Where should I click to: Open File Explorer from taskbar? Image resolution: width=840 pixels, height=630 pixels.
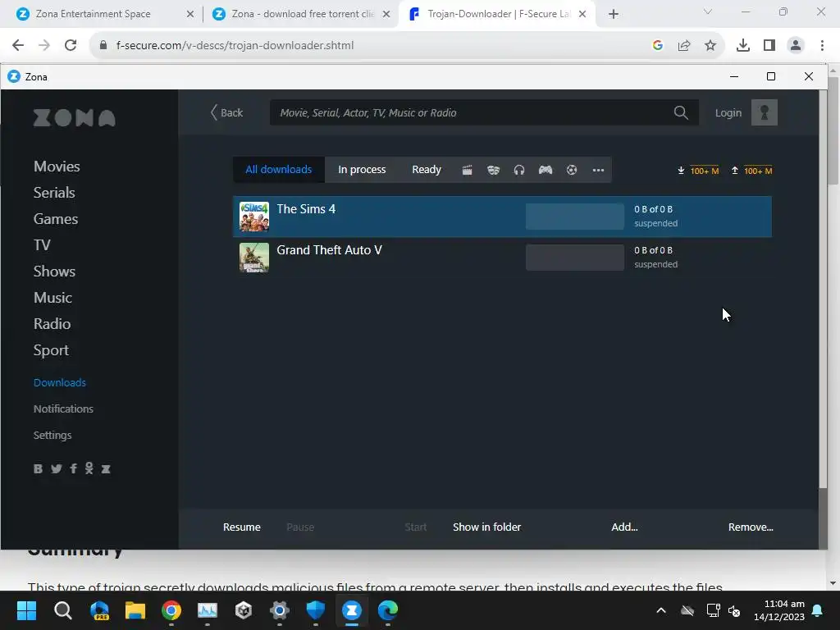tap(135, 610)
